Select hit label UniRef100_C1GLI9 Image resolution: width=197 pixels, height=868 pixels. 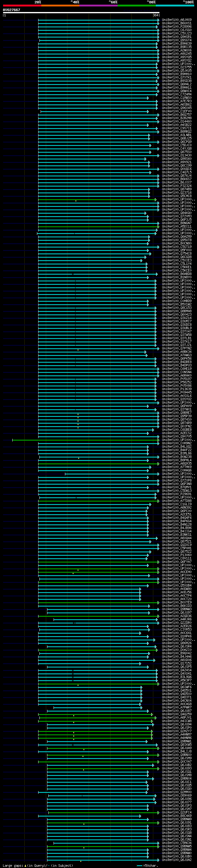tap(177, 504)
